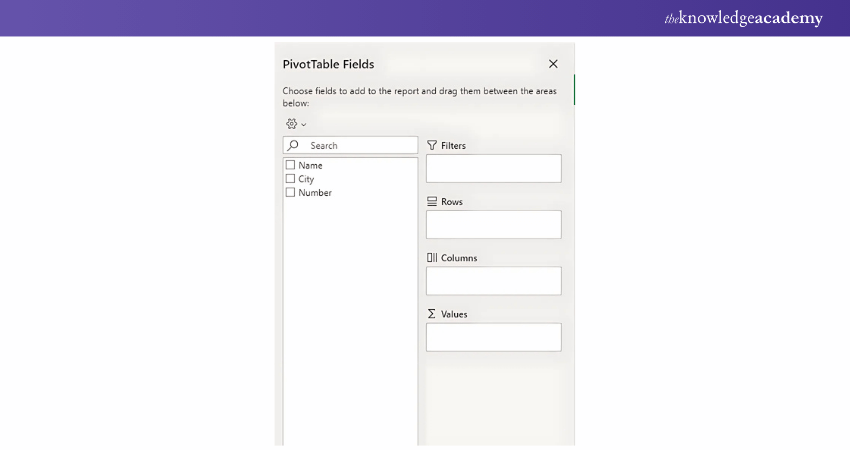This screenshot has height=450, width=850.
Task: Check the Name field checkbox
Action: [291, 165]
